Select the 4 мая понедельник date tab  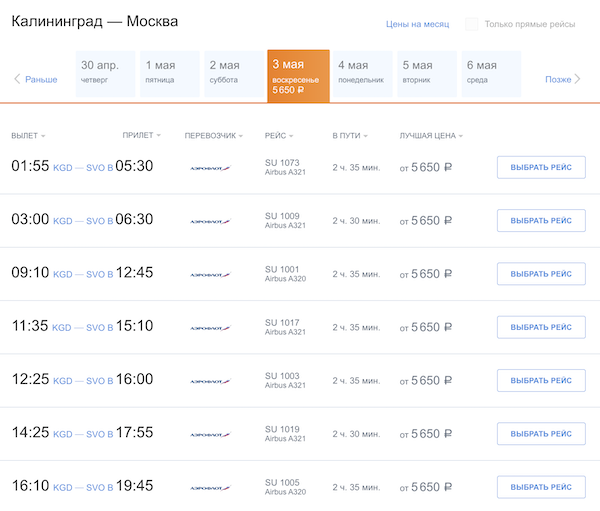click(x=363, y=73)
